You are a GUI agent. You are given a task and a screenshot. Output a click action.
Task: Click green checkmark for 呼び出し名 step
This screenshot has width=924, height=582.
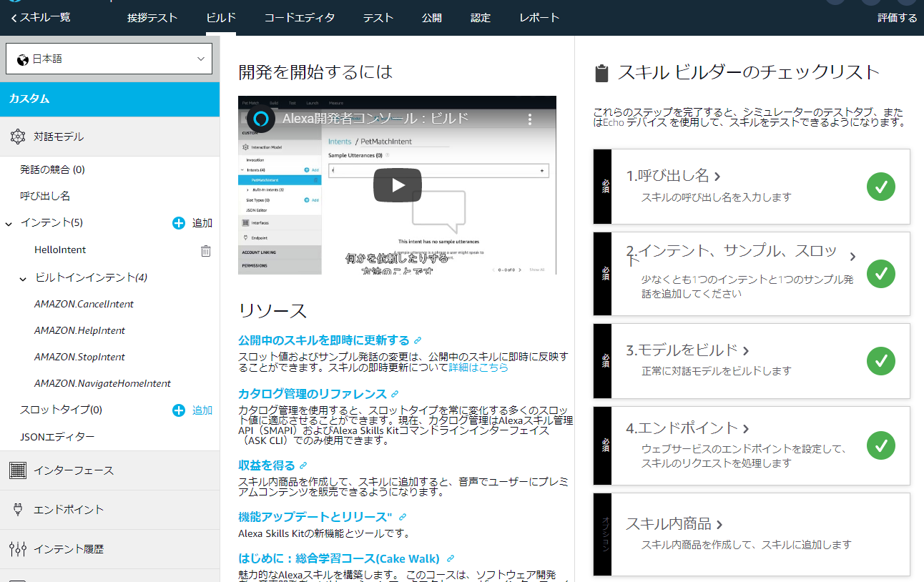pyautogui.click(x=881, y=187)
